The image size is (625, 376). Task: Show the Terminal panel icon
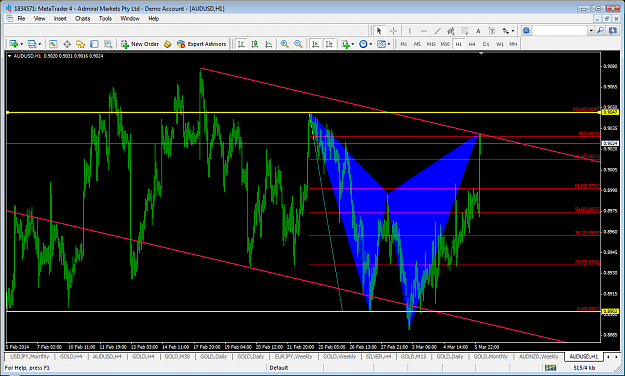point(94,44)
